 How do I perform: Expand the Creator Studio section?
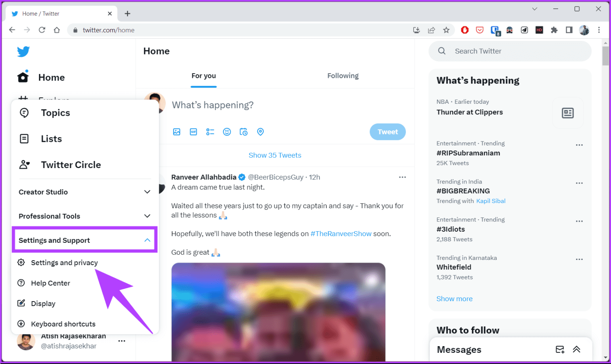click(85, 192)
